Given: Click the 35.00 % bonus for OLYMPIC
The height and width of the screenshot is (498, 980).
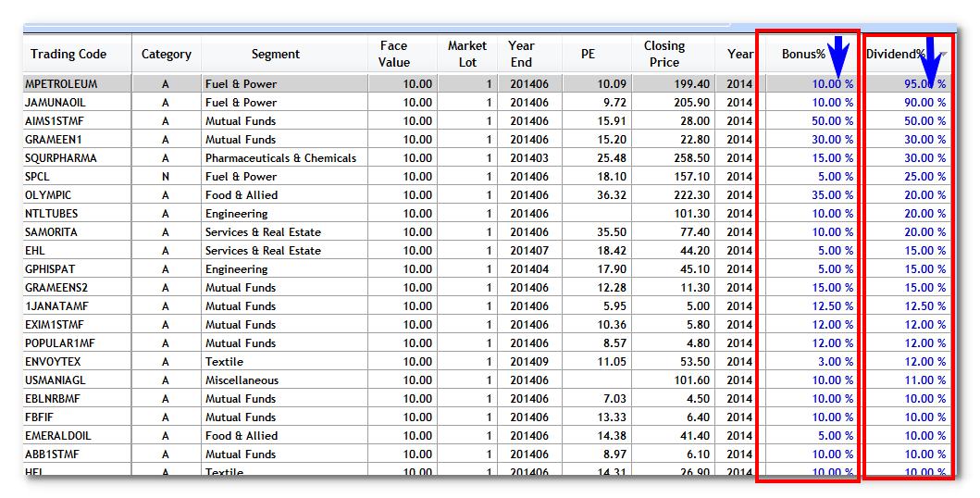Looking at the screenshot, I should click(x=832, y=195).
